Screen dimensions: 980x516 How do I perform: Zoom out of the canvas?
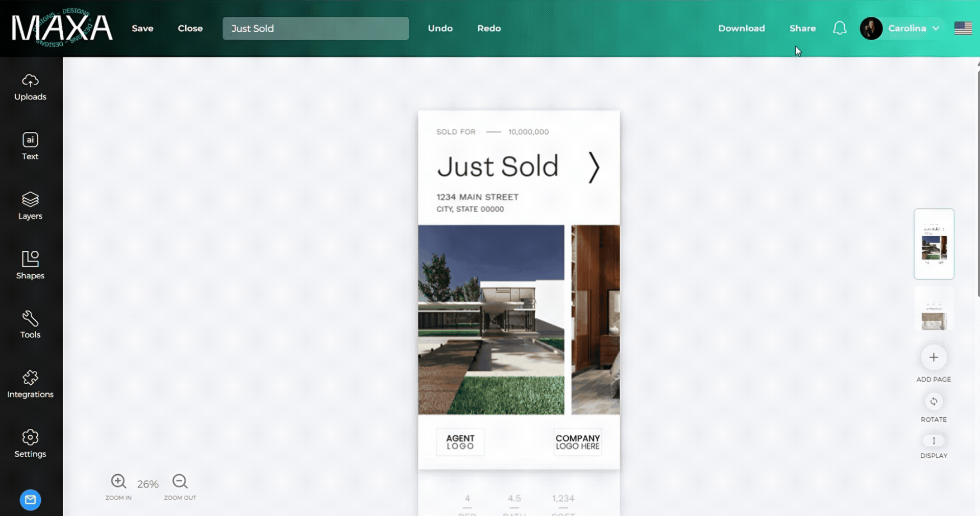[x=180, y=482]
